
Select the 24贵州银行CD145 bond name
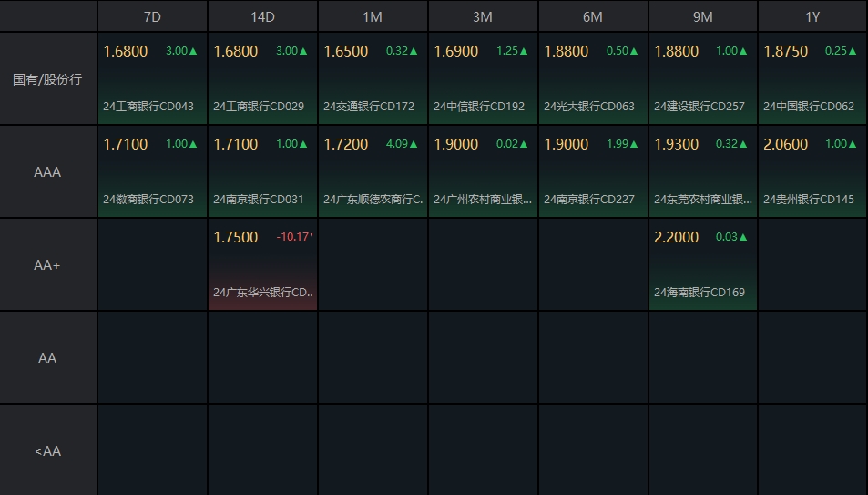(x=809, y=200)
